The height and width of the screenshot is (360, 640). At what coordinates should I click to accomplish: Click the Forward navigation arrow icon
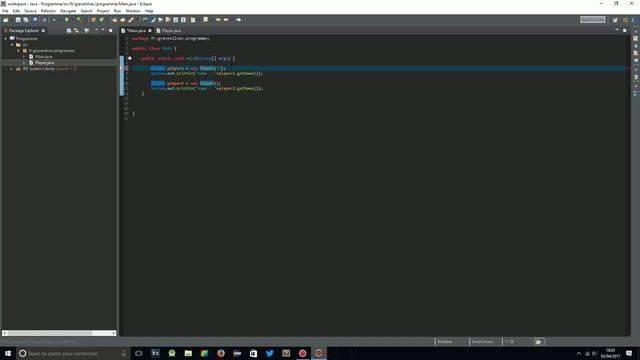[x=238, y=20]
